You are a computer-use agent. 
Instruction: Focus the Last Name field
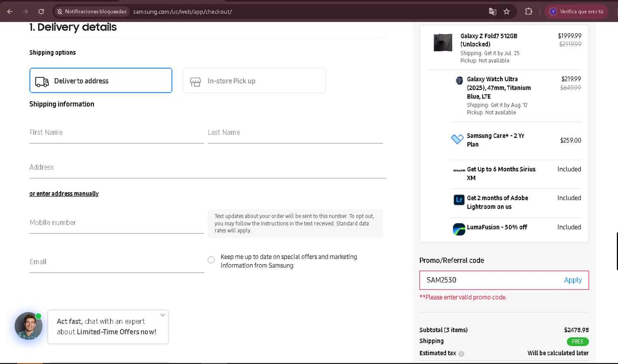[x=295, y=133]
